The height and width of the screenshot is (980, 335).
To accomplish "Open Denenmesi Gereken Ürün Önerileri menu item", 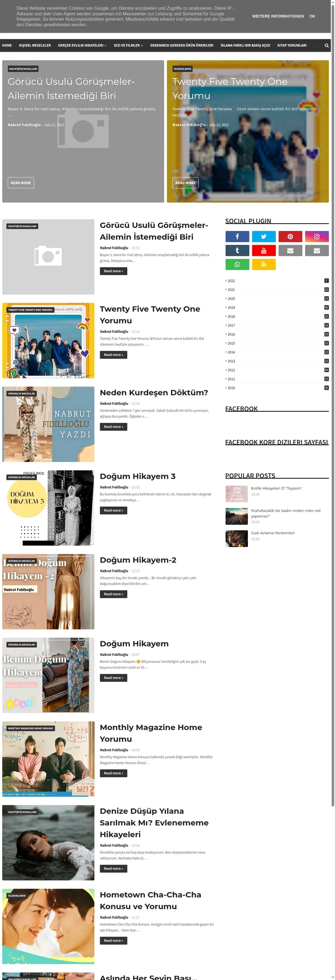I will coord(182,45).
